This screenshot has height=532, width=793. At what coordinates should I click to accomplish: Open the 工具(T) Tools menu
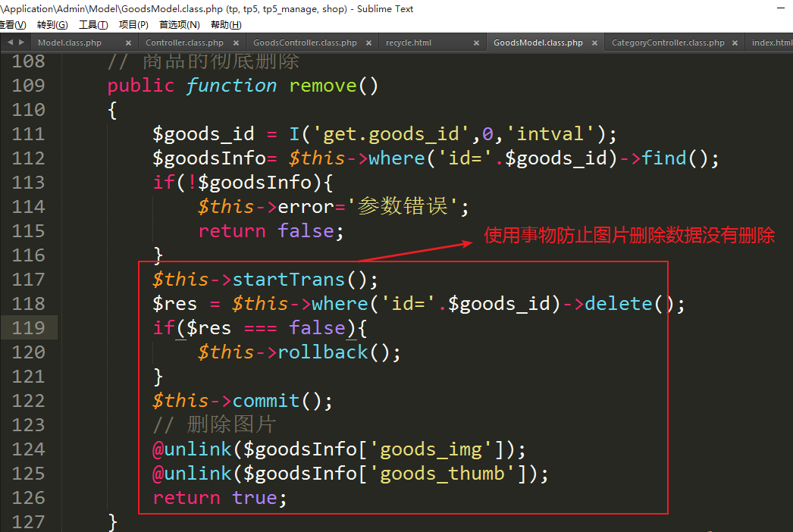(92, 25)
